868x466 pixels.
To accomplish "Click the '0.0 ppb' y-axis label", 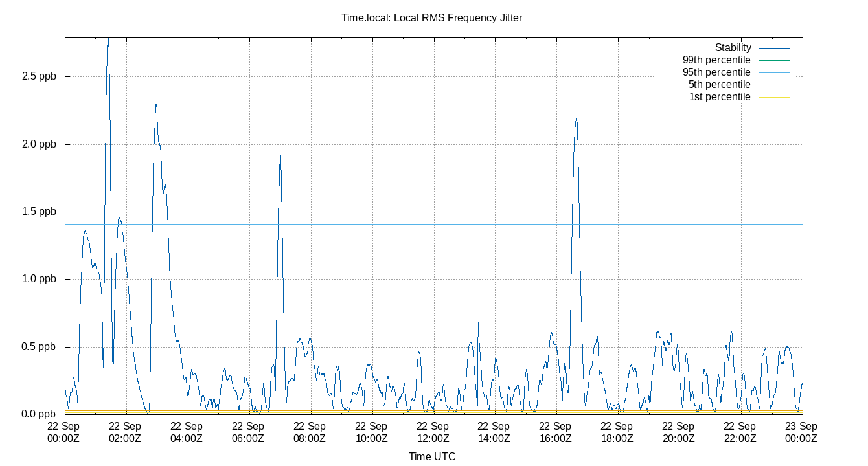I will click(x=39, y=414).
